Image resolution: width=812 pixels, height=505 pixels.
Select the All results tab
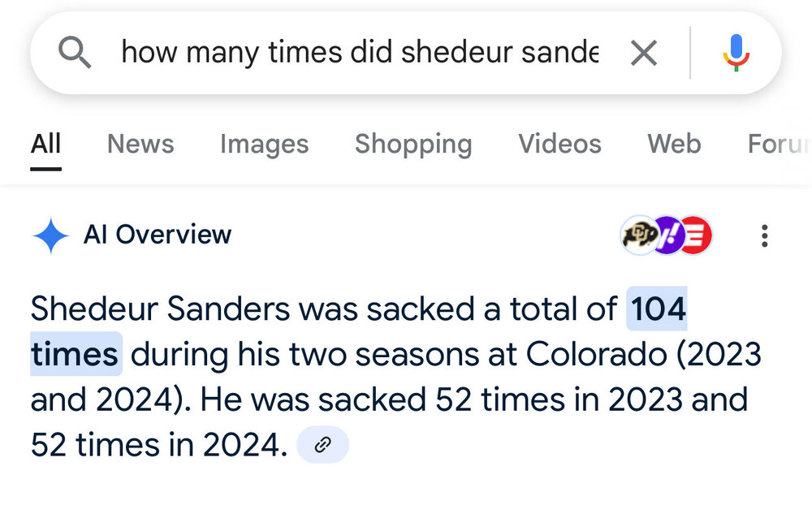click(45, 144)
